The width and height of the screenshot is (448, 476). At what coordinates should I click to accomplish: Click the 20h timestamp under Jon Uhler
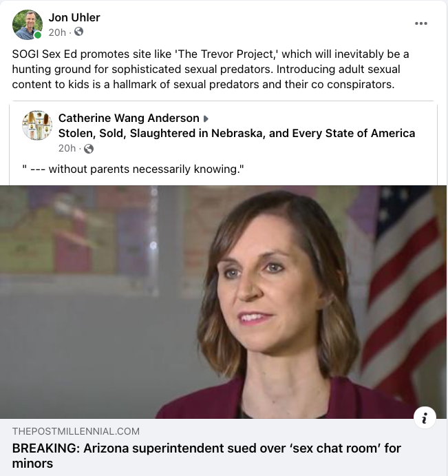pos(57,32)
